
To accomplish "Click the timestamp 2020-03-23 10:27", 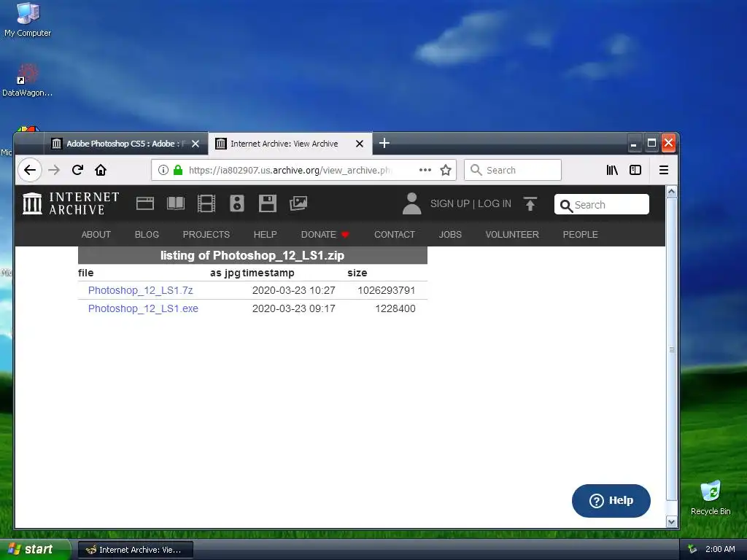I will 293,290.
